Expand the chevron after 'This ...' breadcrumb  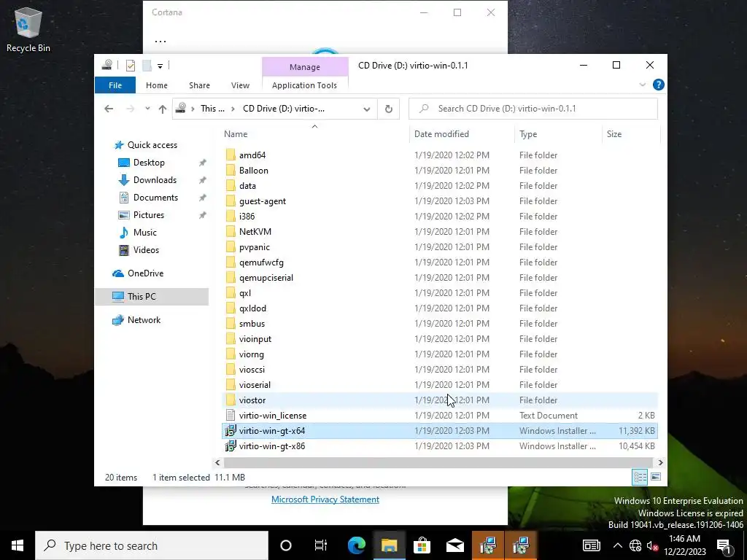pyautogui.click(x=233, y=109)
